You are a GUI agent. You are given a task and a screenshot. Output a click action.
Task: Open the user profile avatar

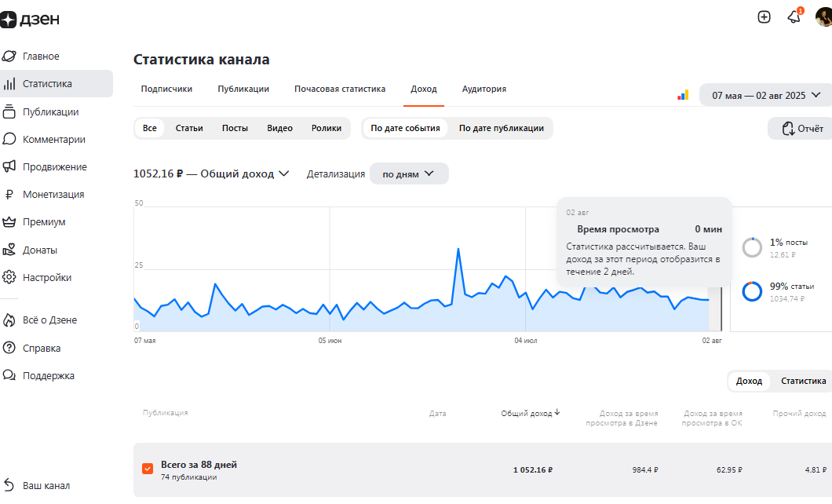(x=824, y=17)
